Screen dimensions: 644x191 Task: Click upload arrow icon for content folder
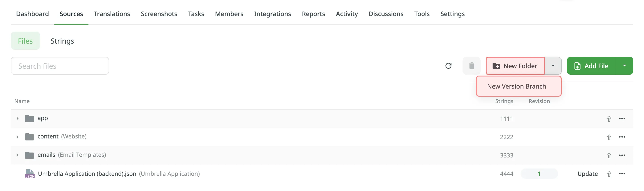(x=609, y=137)
